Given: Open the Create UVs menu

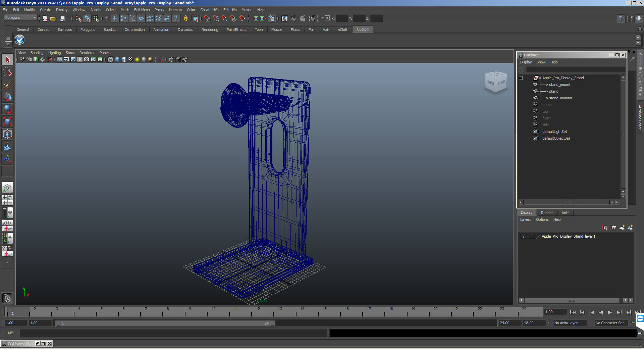Looking at the screenshot, I should [209, 10].
